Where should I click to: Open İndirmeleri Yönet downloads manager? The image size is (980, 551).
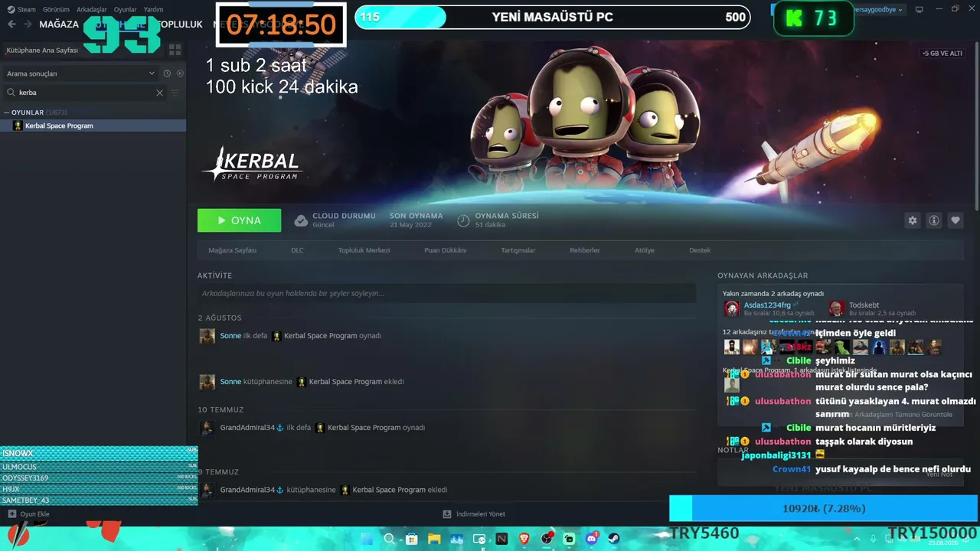tap(474, 514)
